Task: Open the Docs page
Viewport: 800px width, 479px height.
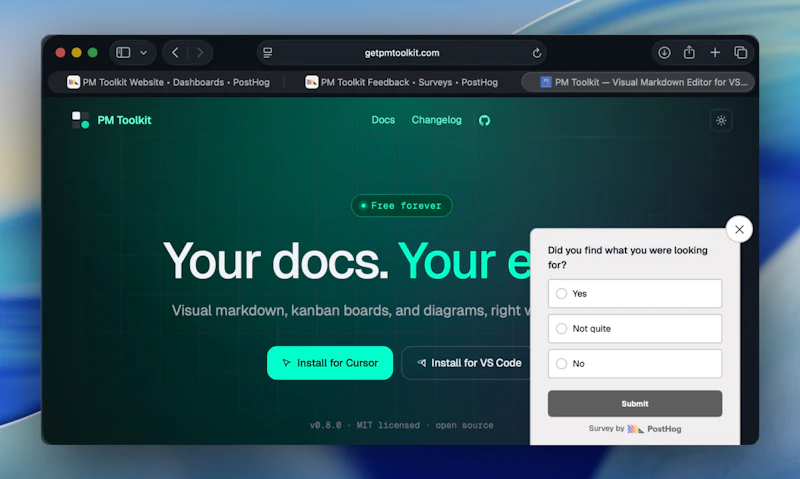Action: 383,120
